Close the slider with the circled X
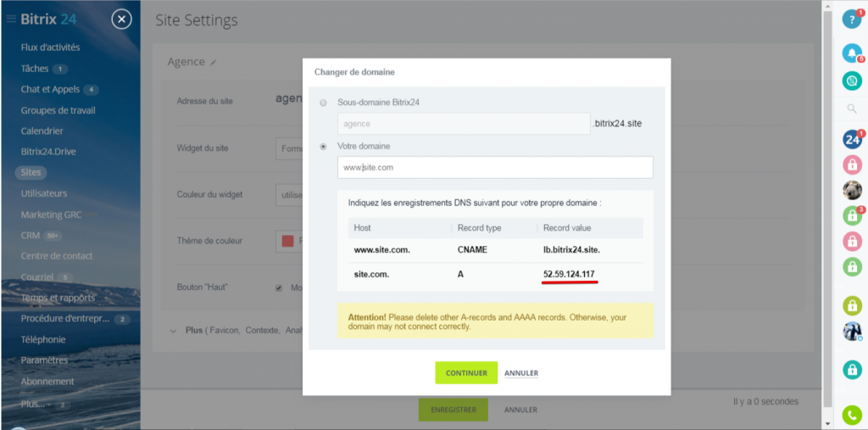 point(121,20)
